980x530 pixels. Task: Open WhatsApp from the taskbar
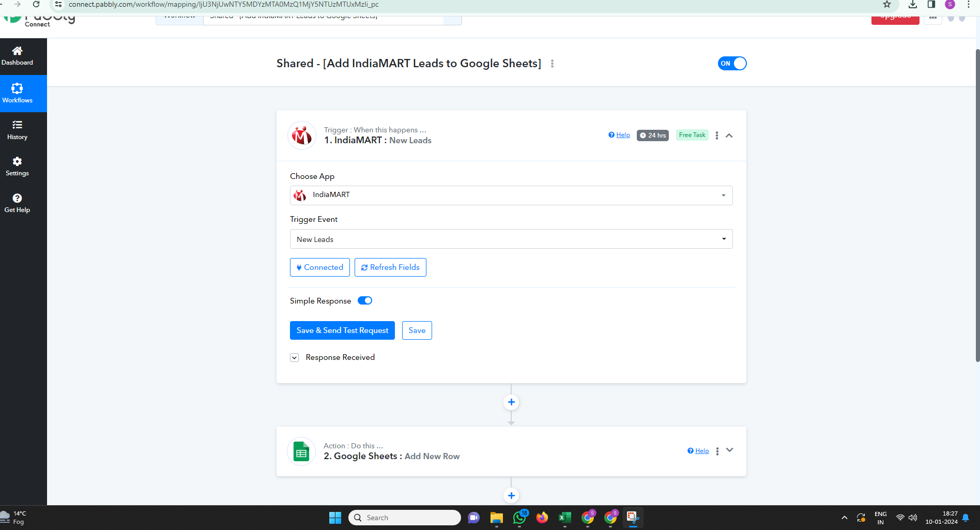tap(519, 518)
